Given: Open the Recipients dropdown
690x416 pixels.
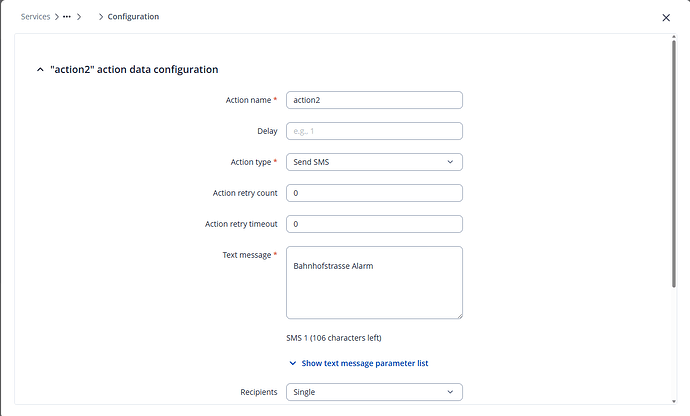Looking at the screenshot, I should 374,392.
